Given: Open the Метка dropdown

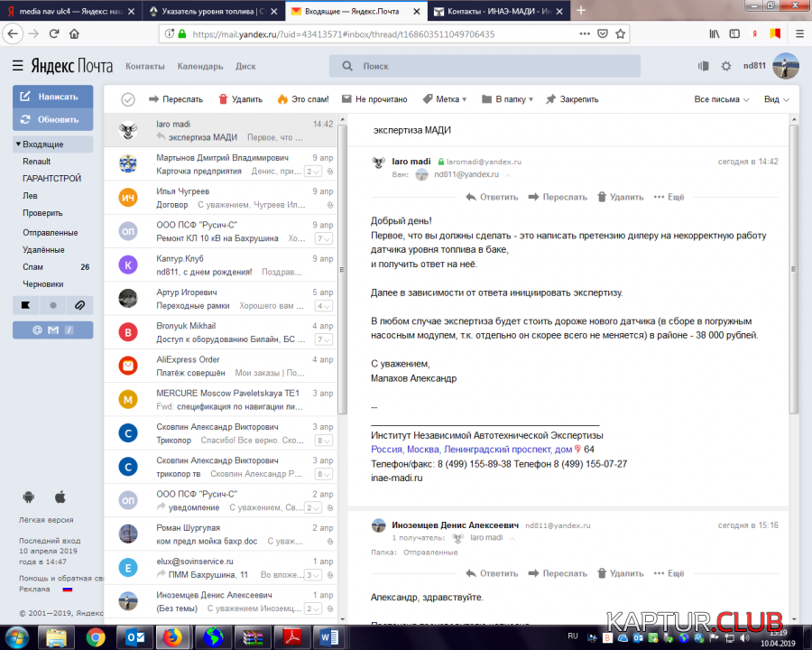Looking at the screenshot, I should [445, 99].
